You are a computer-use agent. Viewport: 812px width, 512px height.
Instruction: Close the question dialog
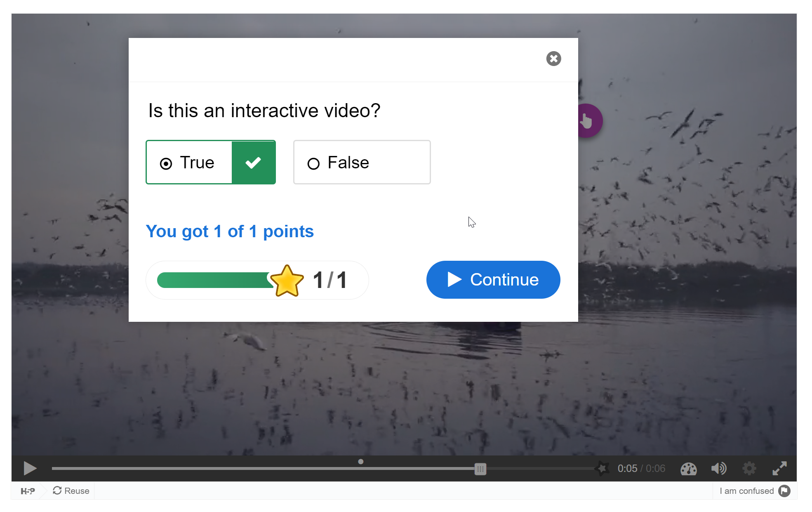(553, 59)
